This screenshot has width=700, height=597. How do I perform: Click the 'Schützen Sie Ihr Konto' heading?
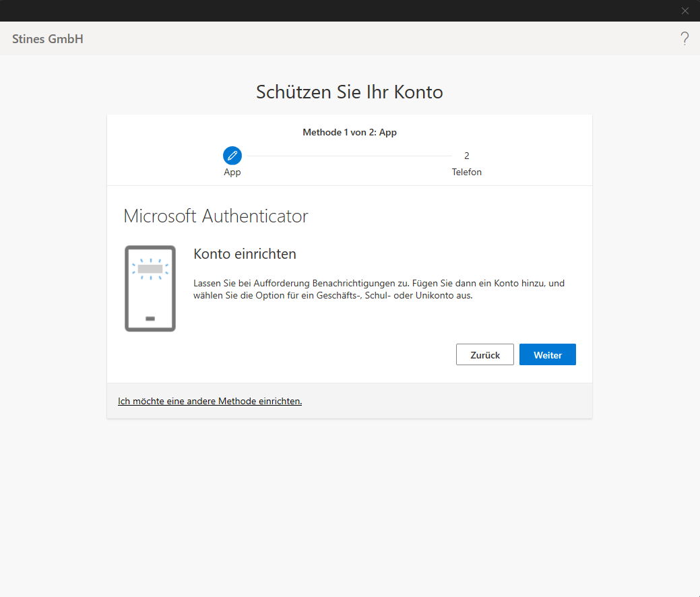tap(350, 92)
